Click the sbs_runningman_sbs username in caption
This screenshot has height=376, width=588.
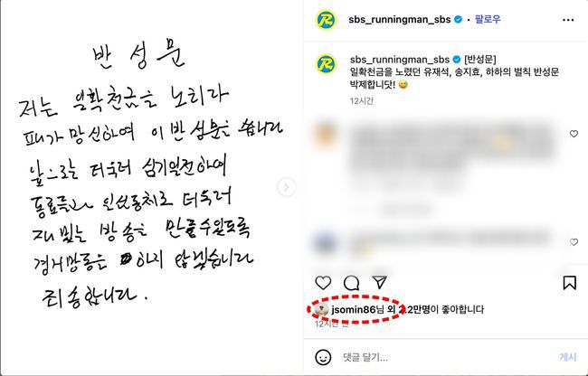click(x=399, y=59)
